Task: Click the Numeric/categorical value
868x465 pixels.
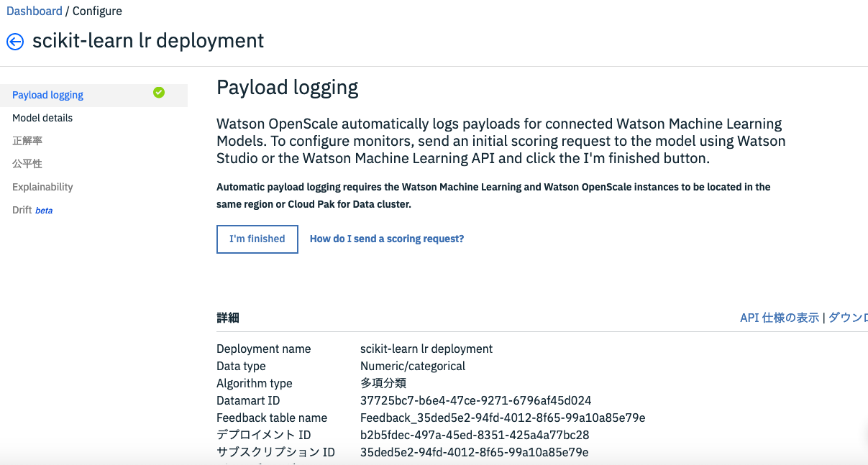Action: coord(413,366)
